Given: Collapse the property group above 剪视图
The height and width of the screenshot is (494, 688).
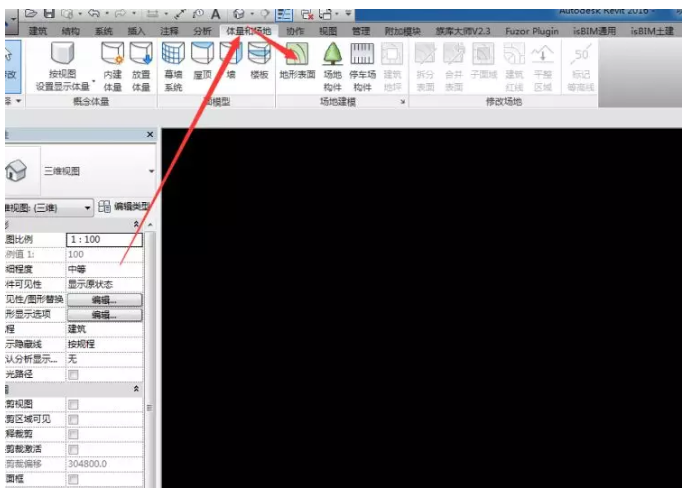Looking at the screenshot, I should coord(136,389).
